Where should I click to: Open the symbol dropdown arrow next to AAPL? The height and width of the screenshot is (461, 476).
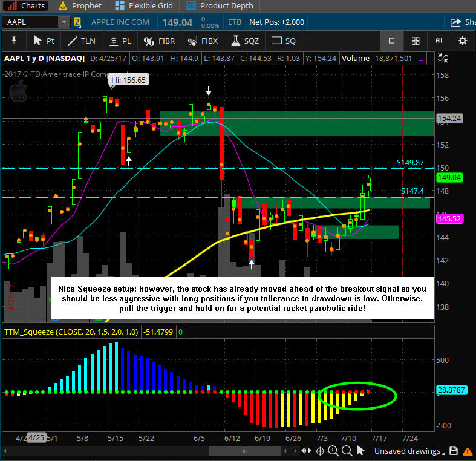click(x=64, y=22)
